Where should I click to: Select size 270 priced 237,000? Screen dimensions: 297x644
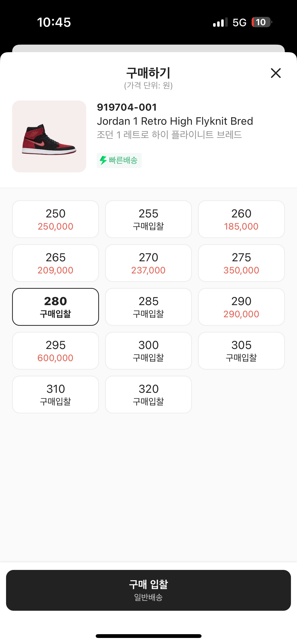click(x=148, y=263)
